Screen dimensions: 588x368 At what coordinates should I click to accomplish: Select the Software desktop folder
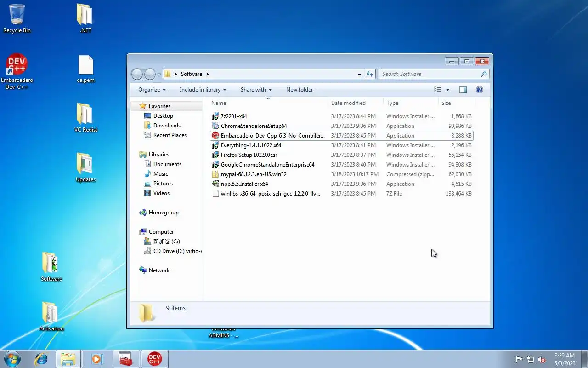(x=51, y=267)
